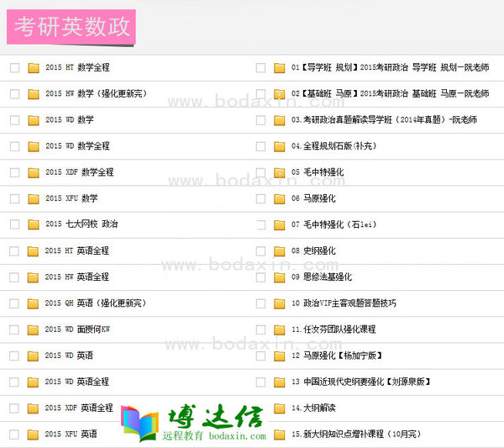This screenshot has height=448, width=504.
Task: Open folder name 12 马原强化【杨加宁版】
Action: click(x=337, y=356)
